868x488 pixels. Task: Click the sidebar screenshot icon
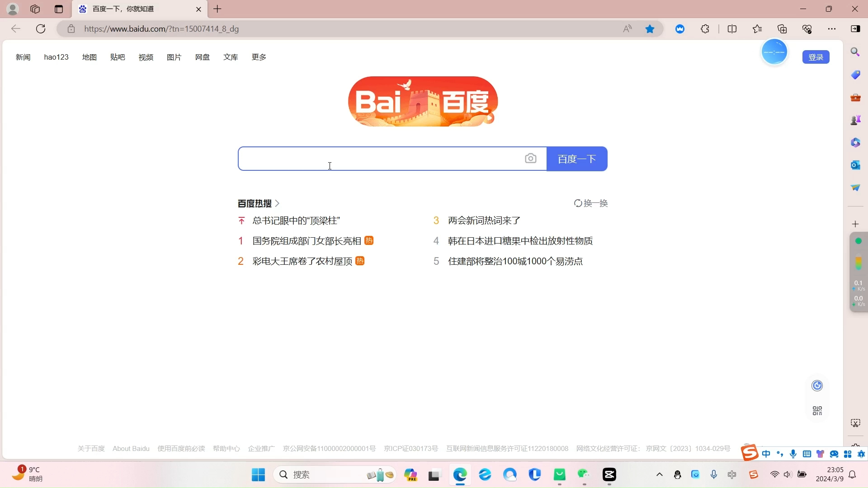click(x=855, y=423)
